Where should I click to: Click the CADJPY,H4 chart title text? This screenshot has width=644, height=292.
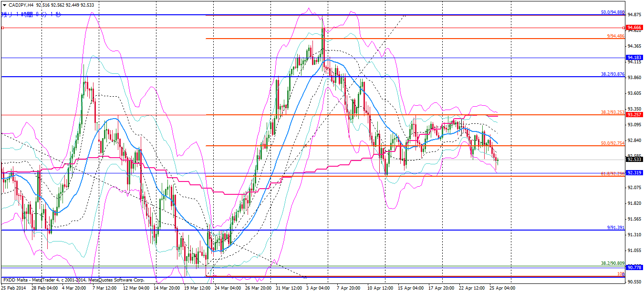(21, 4)
